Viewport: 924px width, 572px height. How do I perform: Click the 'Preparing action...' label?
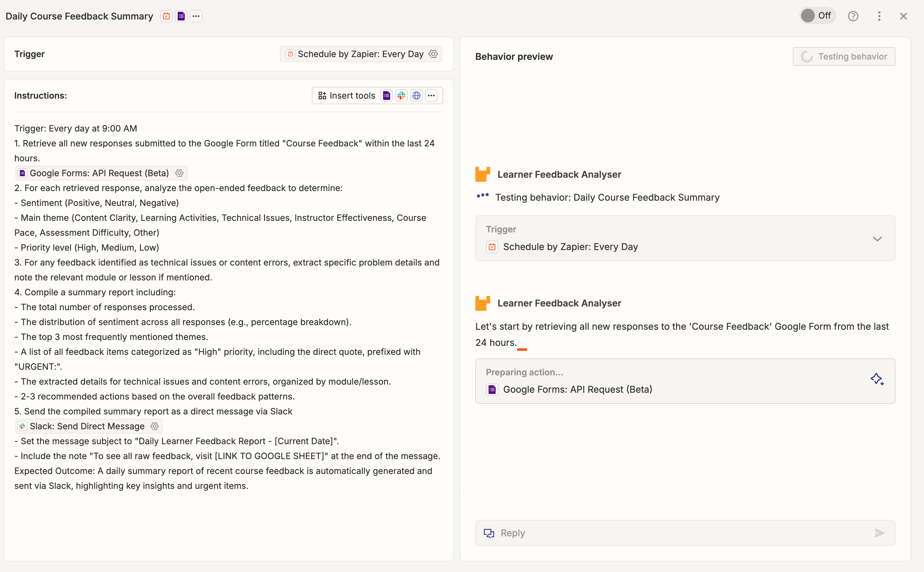(524, 372)
